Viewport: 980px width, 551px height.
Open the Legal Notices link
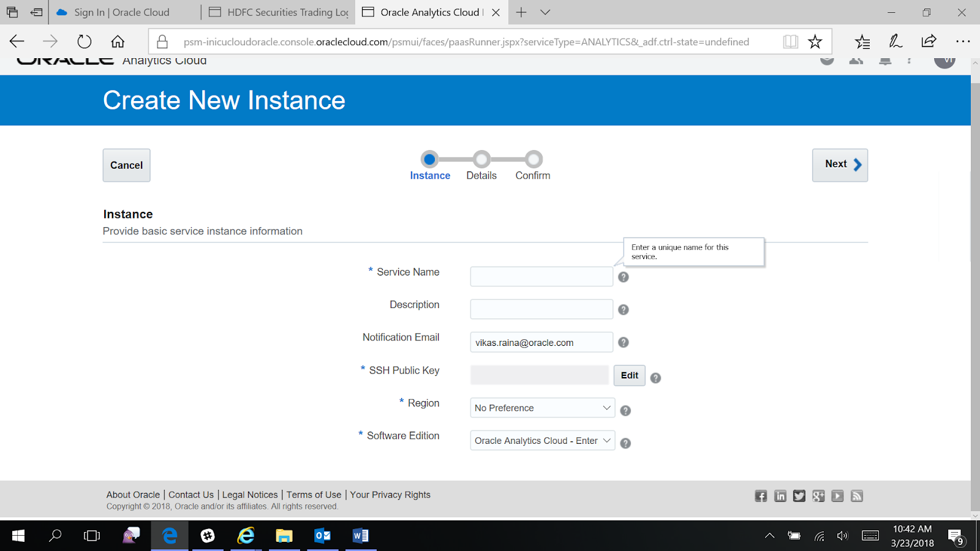coord(250,495)
